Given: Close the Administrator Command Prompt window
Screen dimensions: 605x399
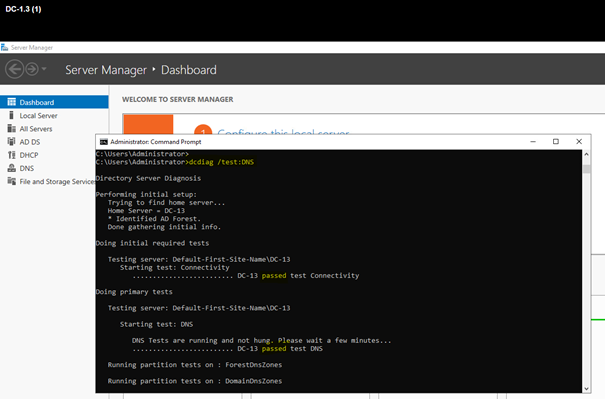Looking at the screenshot, I should click(x=579, y=142).
